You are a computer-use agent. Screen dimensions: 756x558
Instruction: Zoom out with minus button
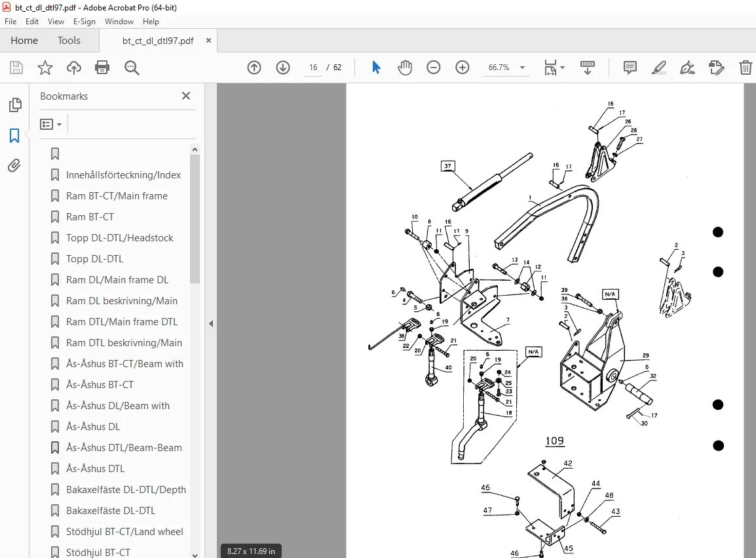434,68
